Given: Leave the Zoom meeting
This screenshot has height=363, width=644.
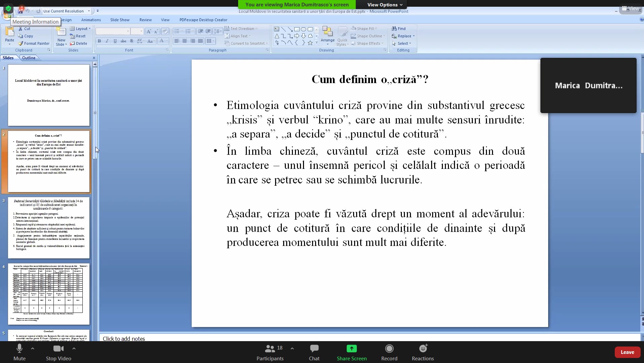Looking at the screenshot, I should (627, 352).
